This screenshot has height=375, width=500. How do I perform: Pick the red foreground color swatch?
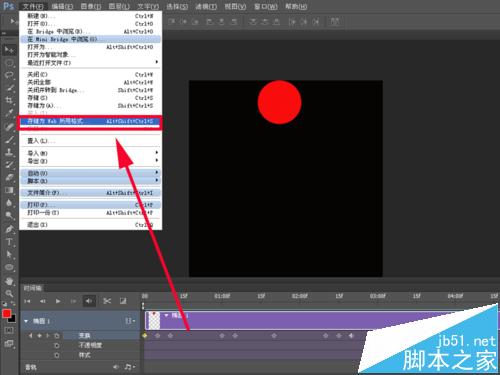[6, 314]
